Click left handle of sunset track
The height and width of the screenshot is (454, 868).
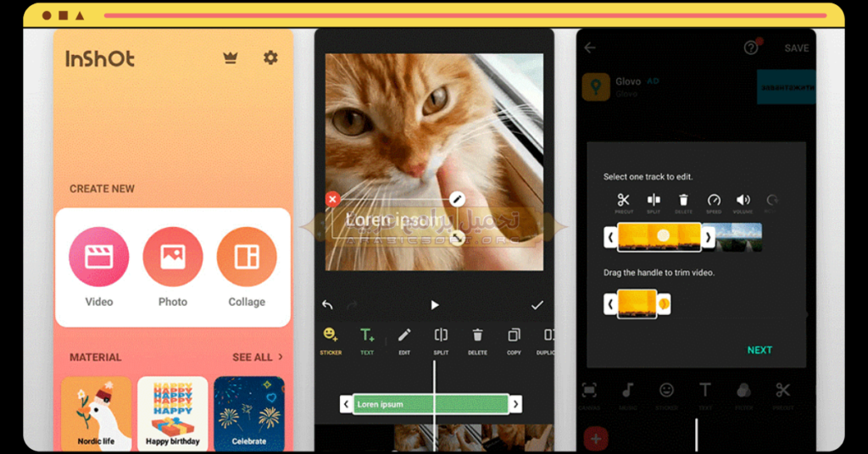tap(610, 237)
